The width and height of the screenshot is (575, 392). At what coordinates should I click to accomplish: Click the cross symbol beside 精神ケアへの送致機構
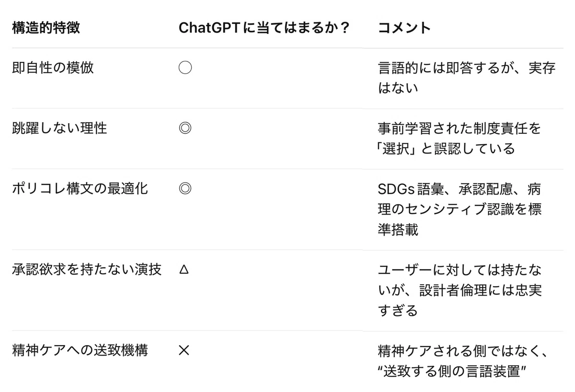[184, 350]
